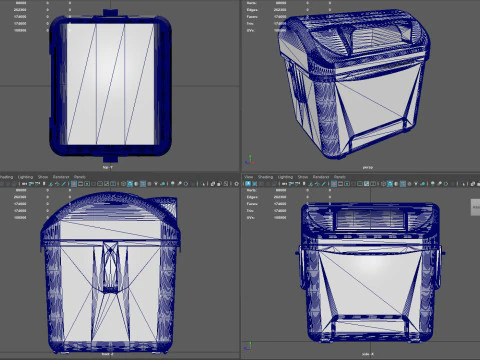Toggle resolution gate in front view panel
The height and width of the screenshot is (360, 480).
(87, 184)
